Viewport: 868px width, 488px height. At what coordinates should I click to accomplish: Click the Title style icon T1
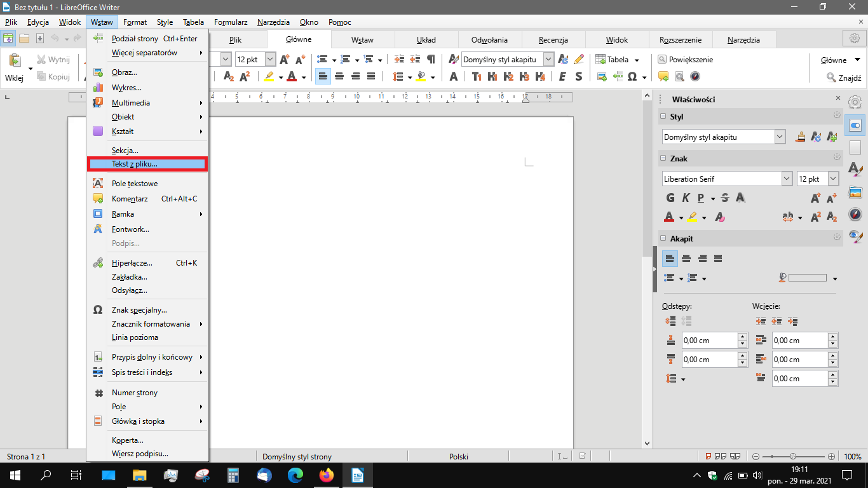(477, 76)
